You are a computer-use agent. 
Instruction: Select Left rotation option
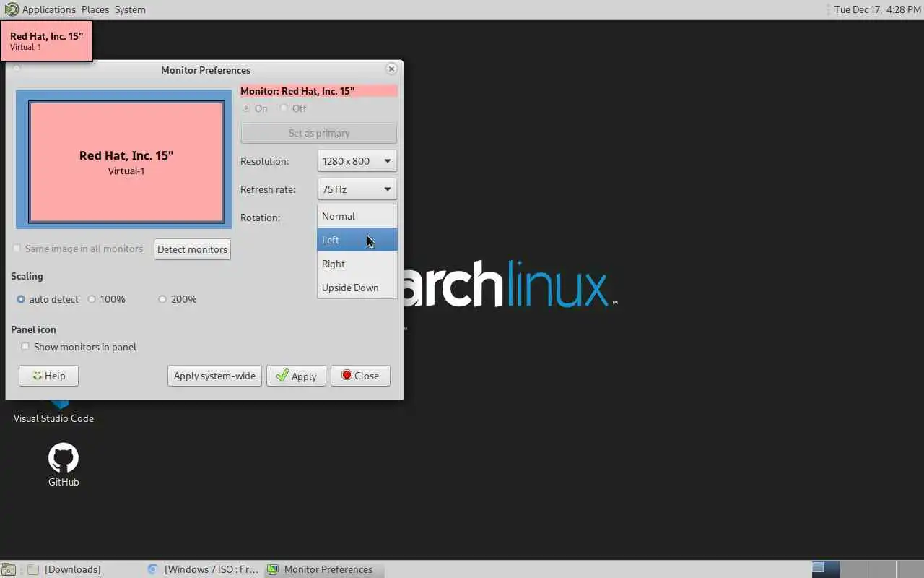pyautogui.click(x=357, y=240)
